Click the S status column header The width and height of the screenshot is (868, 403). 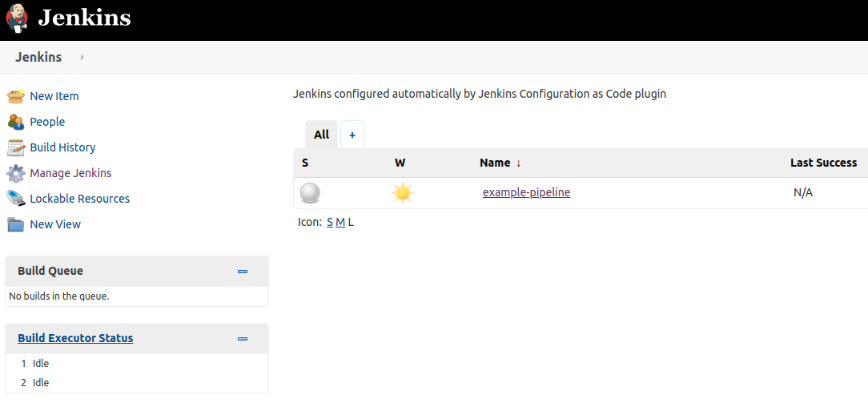[305, 163]
